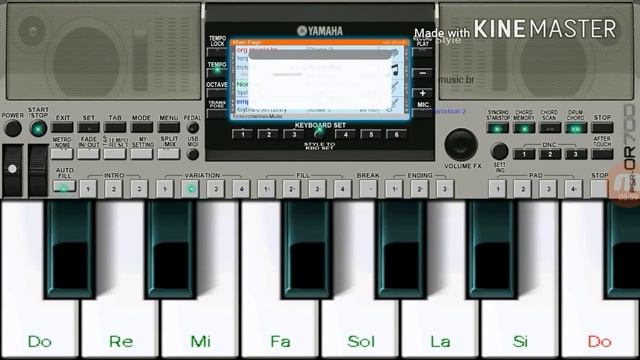This screenshot has height=360, width=640.
Task: Hit the BREAK button
Action: pos(368,189)
